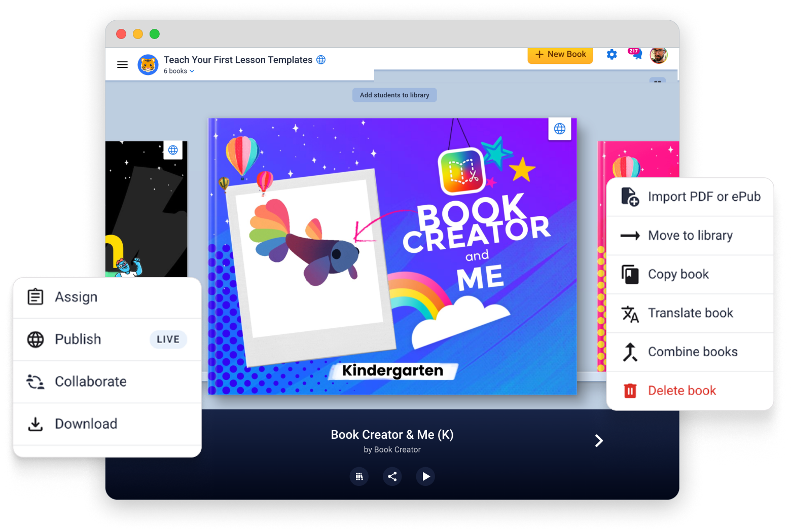This screenshot has width=791, height=532.
Task: Open notifications with 217 badge
Action: click(635, 53)
